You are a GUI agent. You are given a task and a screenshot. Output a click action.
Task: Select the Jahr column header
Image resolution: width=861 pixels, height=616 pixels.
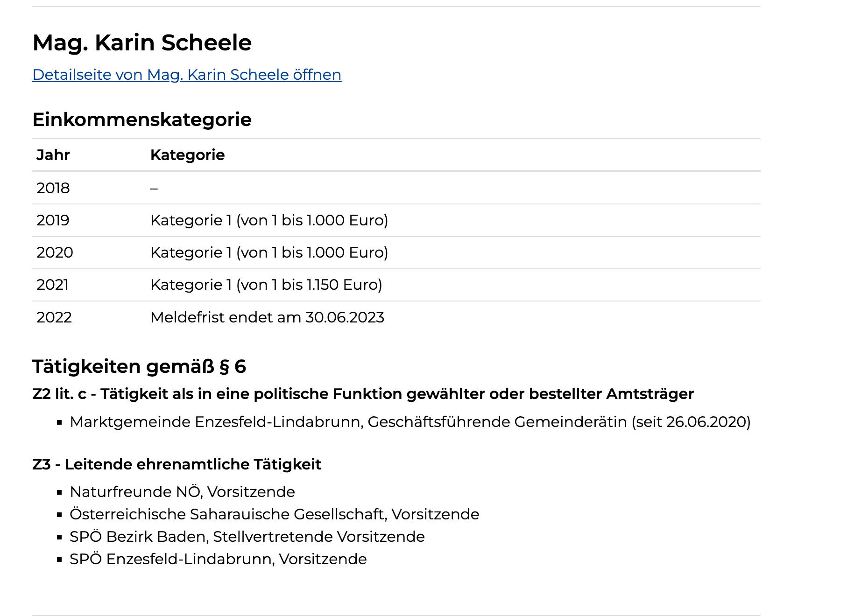click(x=53, y=155)
